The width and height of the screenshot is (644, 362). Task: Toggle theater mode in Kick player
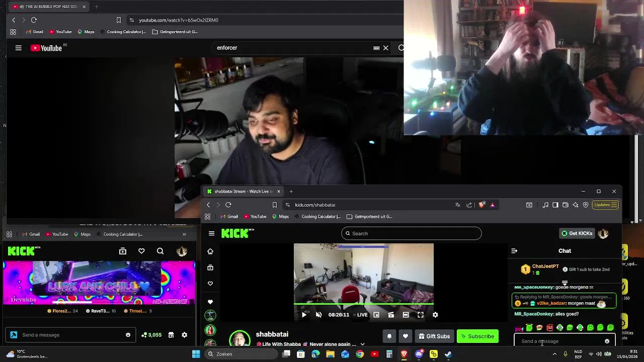406,315
